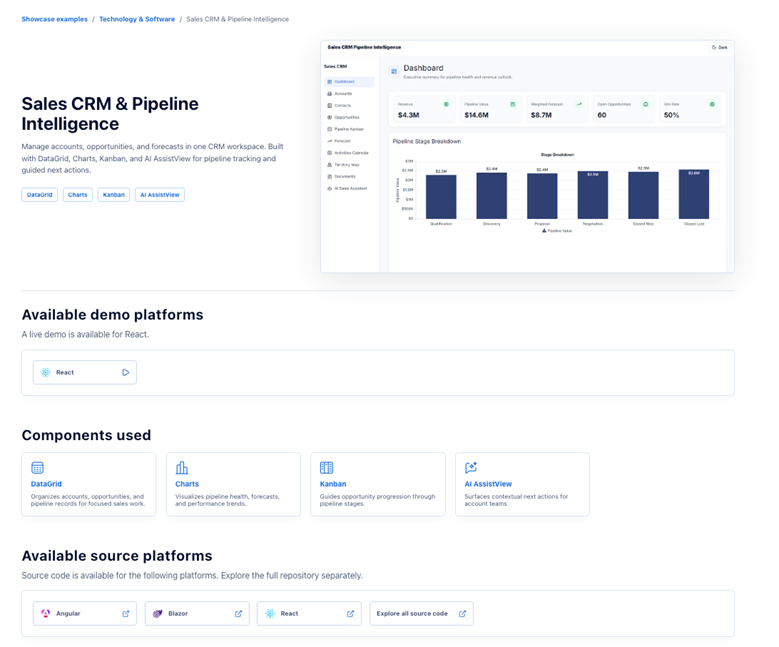
Task: Click the Open Opportunities card icon in preview
Action: pos(646,104)
